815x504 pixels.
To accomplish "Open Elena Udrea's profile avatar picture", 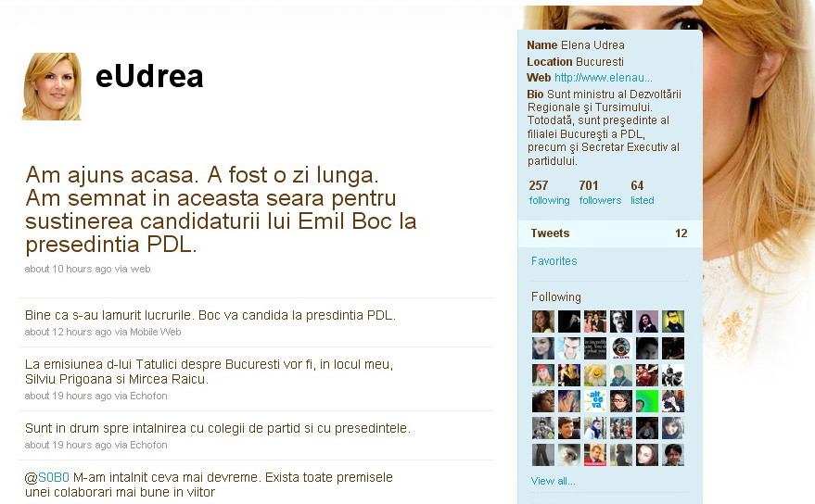I will point(51,86).
